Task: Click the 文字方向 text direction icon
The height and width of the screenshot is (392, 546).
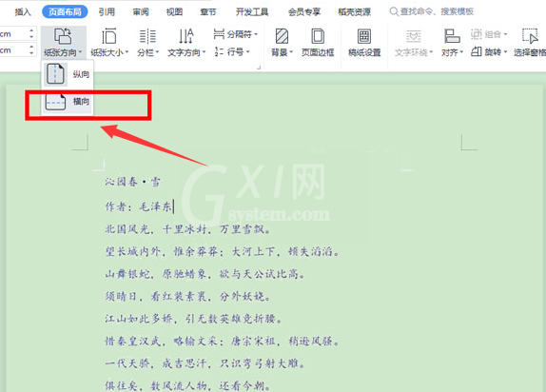Action: click(x=185, y=36)
